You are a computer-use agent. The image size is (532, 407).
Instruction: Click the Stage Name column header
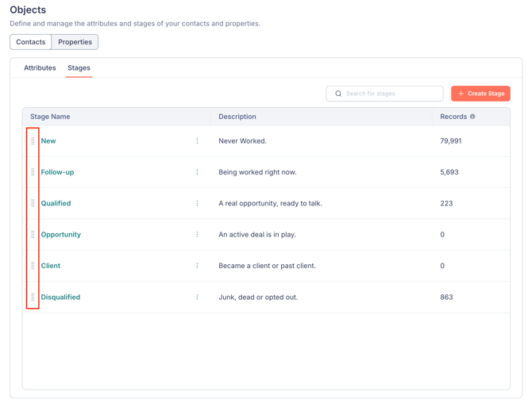click(50, 117)
